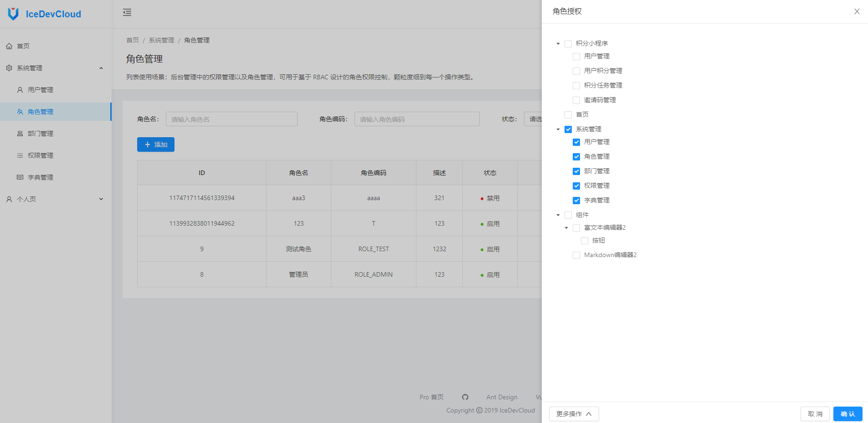
Task: Open 权限管理 in the sidebar menu
Action: click(56, 155)
